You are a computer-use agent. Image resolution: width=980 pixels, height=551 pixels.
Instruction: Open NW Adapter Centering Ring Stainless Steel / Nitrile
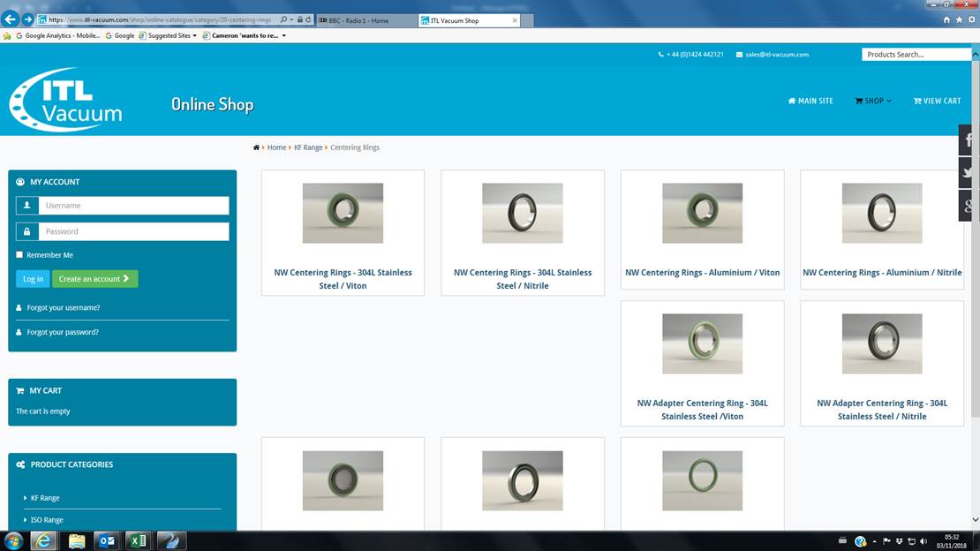click(x=882, y=410)
